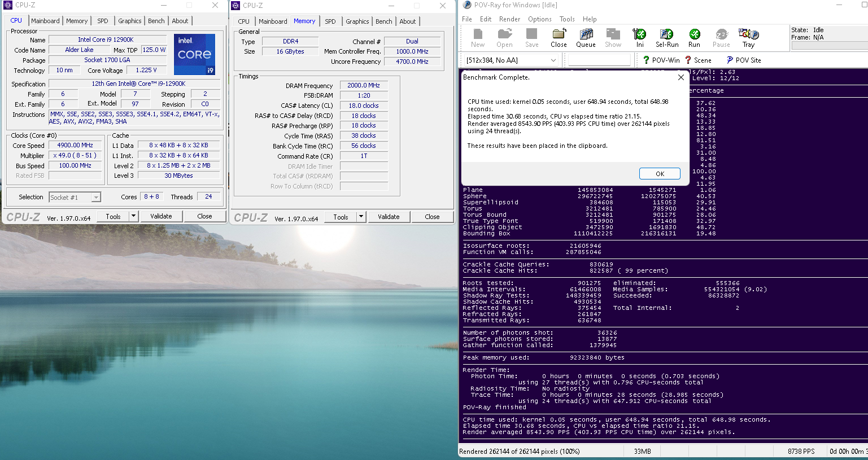
Task: Open the POV Site link icon
Action: pyautogui.click(x=730, y=60)
